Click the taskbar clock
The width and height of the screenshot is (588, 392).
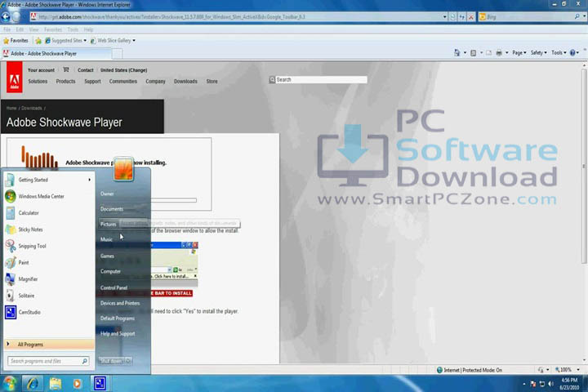tap(569, 384)
